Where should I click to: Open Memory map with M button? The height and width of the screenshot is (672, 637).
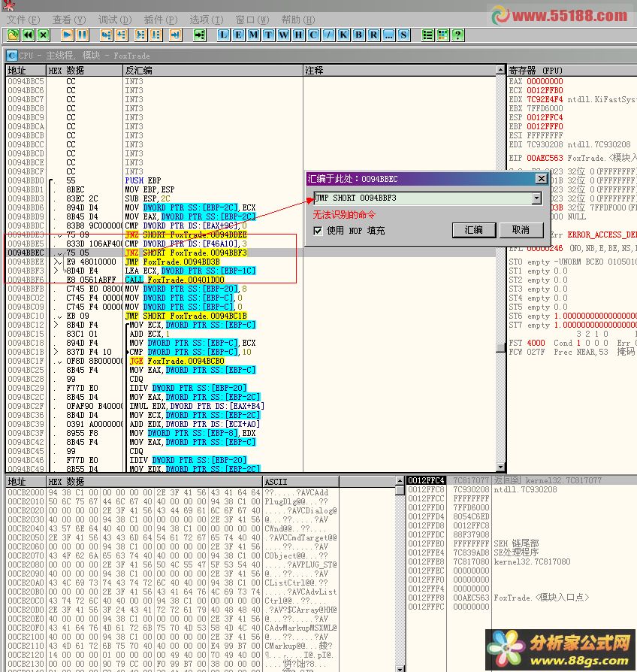tap(254, 35)
